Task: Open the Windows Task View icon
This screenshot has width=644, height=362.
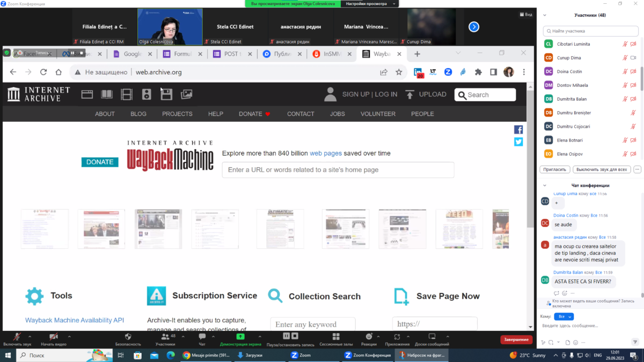Action: pos(121,355)
